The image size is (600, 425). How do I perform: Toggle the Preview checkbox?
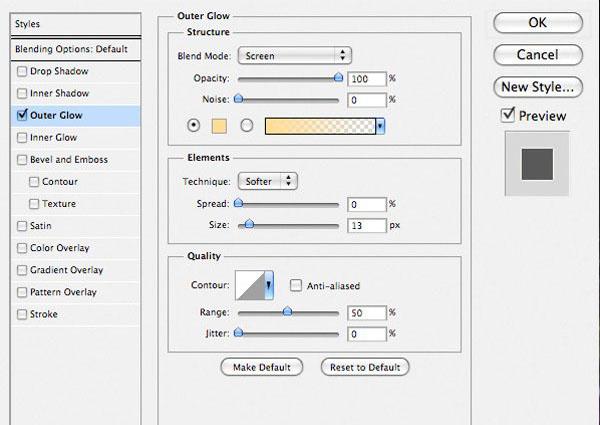507,115
